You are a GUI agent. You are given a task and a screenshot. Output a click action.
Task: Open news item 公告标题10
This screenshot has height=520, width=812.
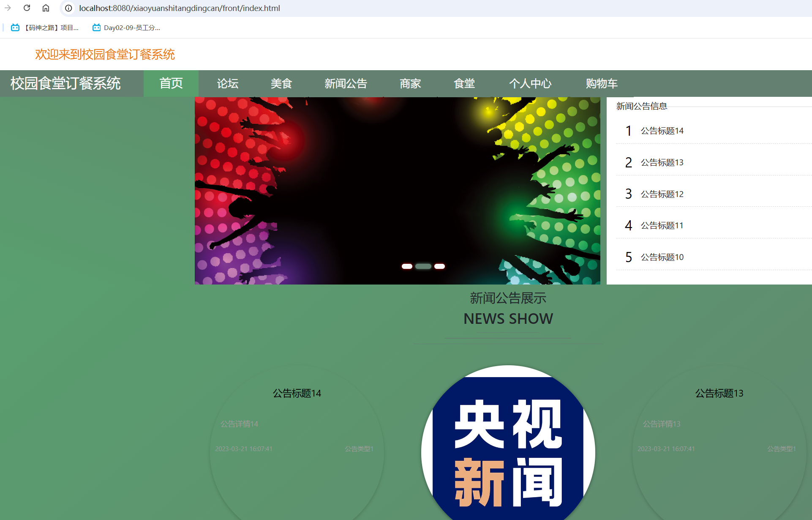click(662, 257)
